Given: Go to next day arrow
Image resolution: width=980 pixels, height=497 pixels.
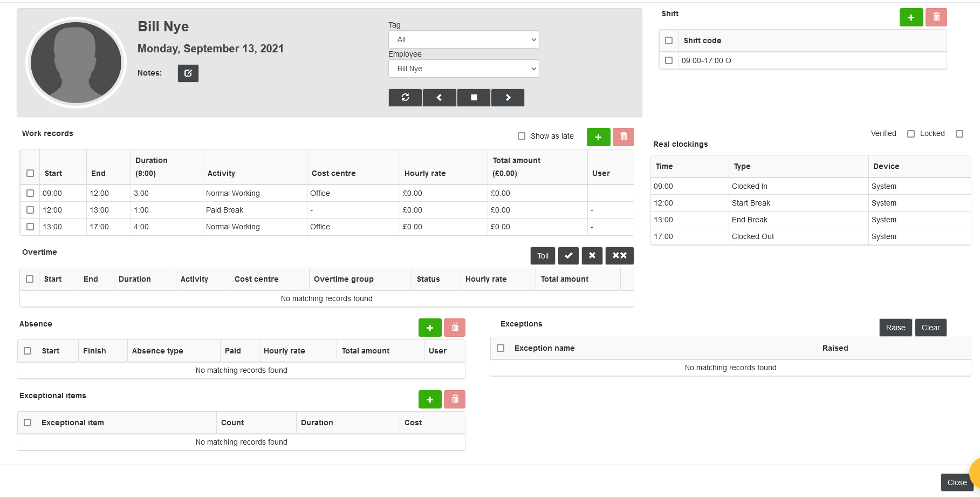Looking at the screenshot, I should click(508, 98).
